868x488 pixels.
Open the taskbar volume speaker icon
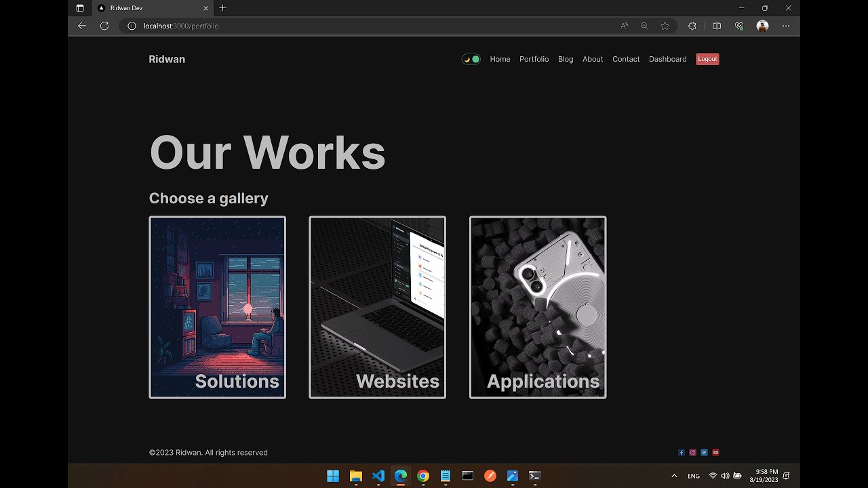point(725,476)
